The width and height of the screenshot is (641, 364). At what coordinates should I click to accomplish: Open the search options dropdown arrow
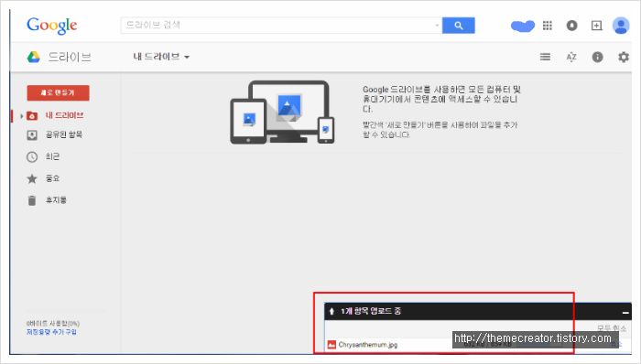click(x=437, y=26)
